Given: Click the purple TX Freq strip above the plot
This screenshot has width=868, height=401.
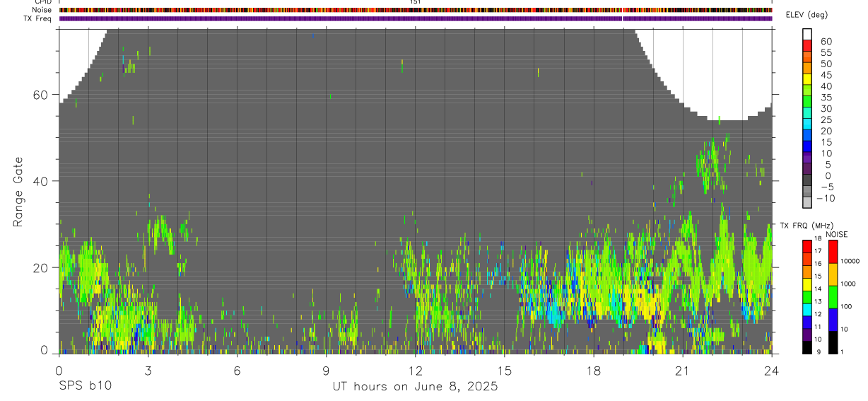Looking at the screenshot, I should coord(416,18).
